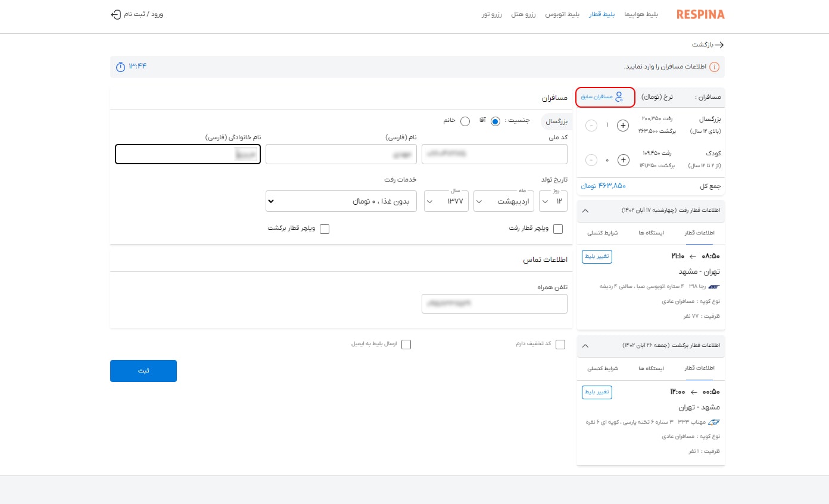
Task: Select the خانم (female) gender radio button
Action: pyautogui.click(x=465, y=121)
